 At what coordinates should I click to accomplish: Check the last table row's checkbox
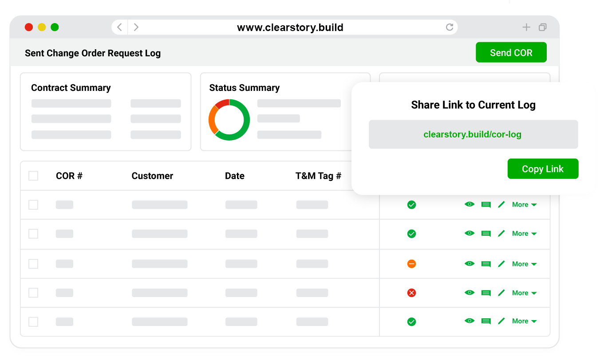point(33,322)
